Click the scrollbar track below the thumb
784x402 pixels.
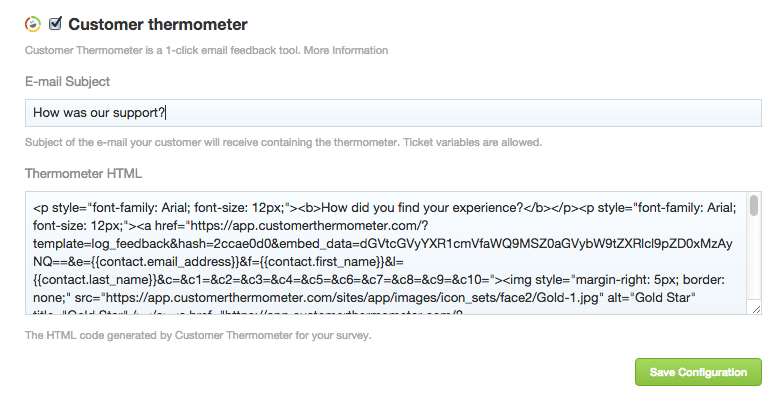754,258
